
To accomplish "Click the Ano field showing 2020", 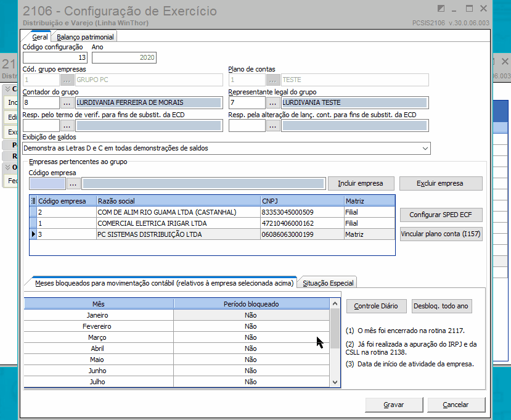I will pyautogui.click(x=124, y=58).
